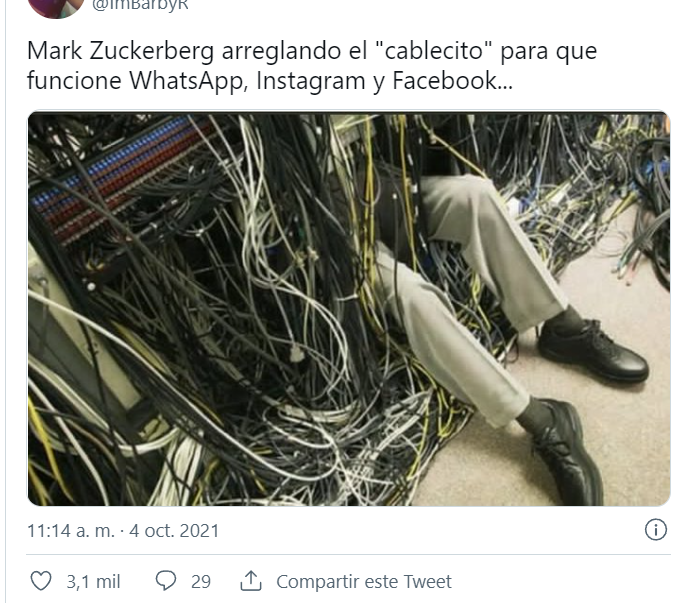Click the 'Compartir este Tweet' link
The height and width of the screenshot is (603, 691).
(364, 581)
